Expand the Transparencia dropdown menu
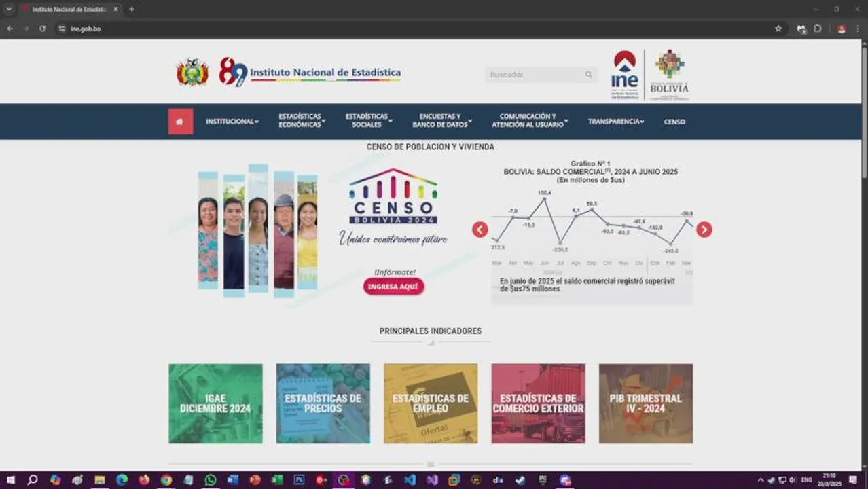 coord(616,122)
